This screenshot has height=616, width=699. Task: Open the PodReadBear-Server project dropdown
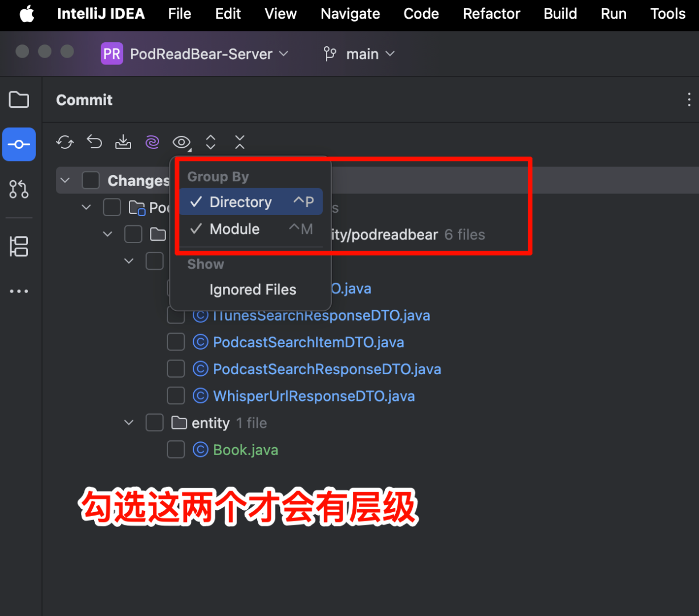click(x=196, y=54)
